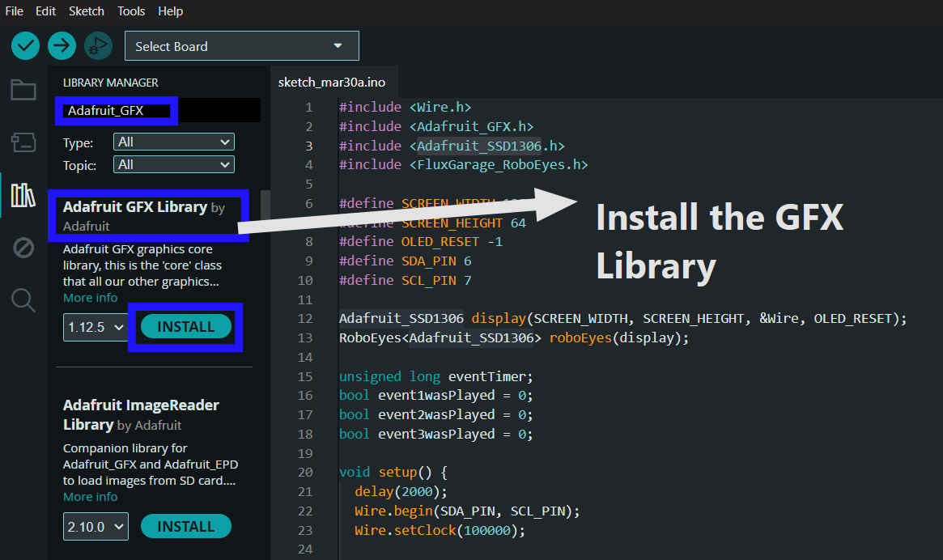Click the Wire.setClock(100000) line
Image resolution: width=943 pixels, height=560 pixels.
[440, 530]
